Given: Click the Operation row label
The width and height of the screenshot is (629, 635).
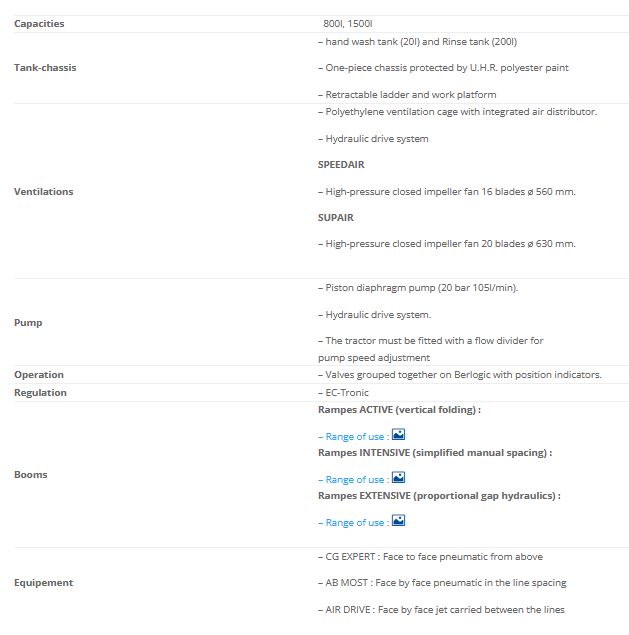Looking at the screenshot, I should (x=39, y=375).
